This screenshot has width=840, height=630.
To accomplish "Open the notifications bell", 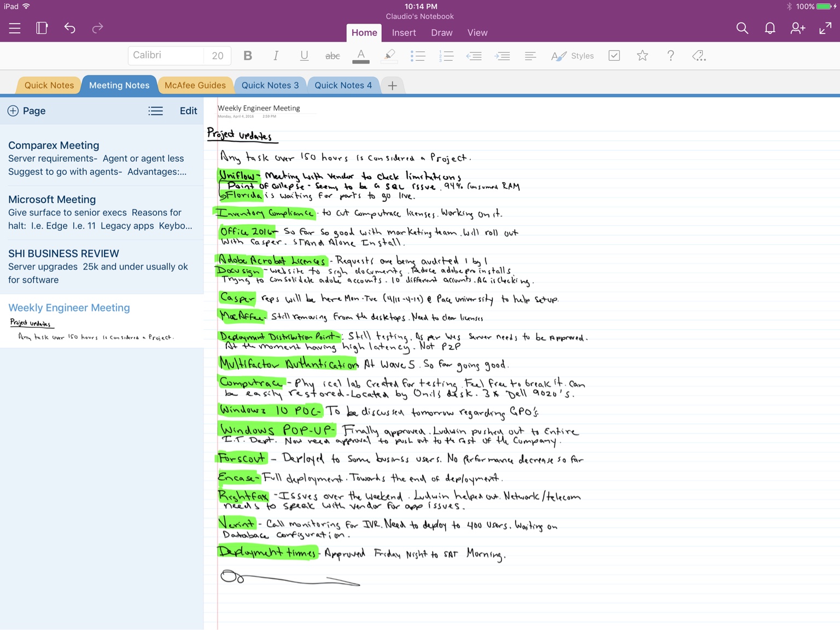I will point(770,28).
